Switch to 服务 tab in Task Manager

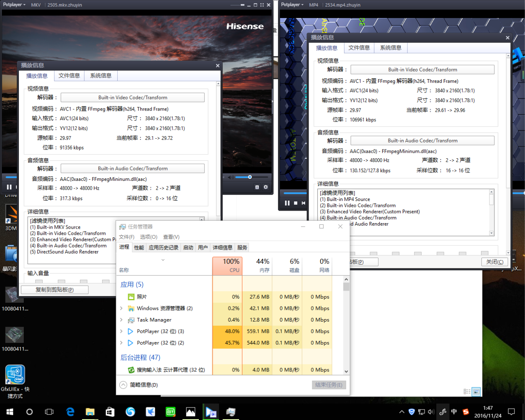click(x=242, y=247)
